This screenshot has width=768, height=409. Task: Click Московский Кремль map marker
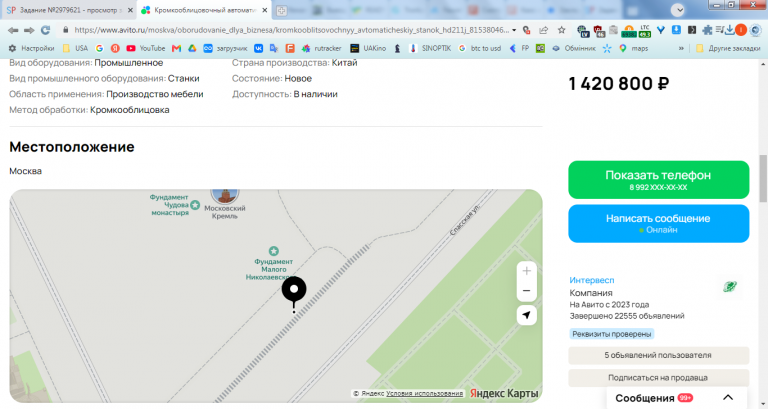(225, 204)
